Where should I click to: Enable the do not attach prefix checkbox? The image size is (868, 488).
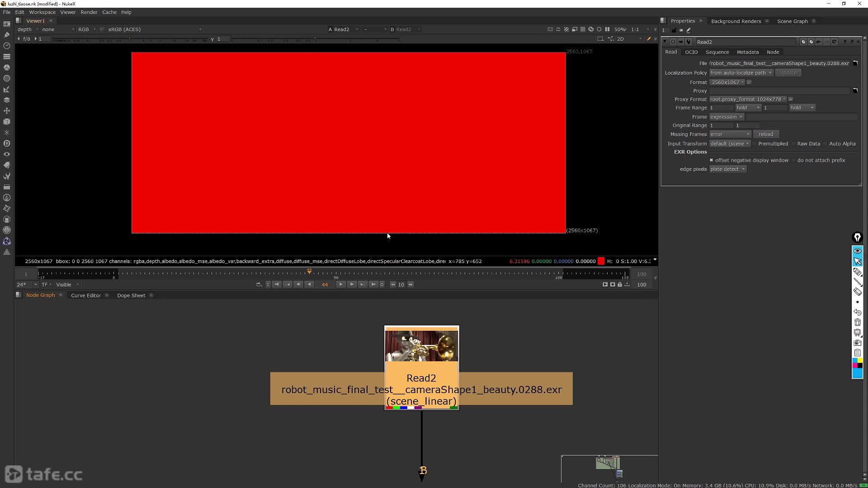click(793, 160)
